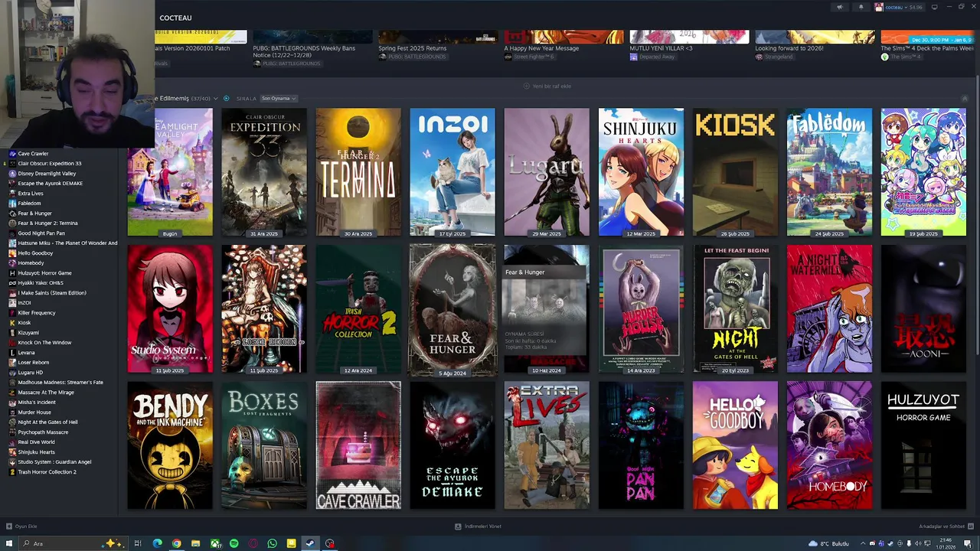This screenshot has width=980, height=551.
Task: Select 'Real Dive World' in sidebar list
Action: click(x=36, y=442)
